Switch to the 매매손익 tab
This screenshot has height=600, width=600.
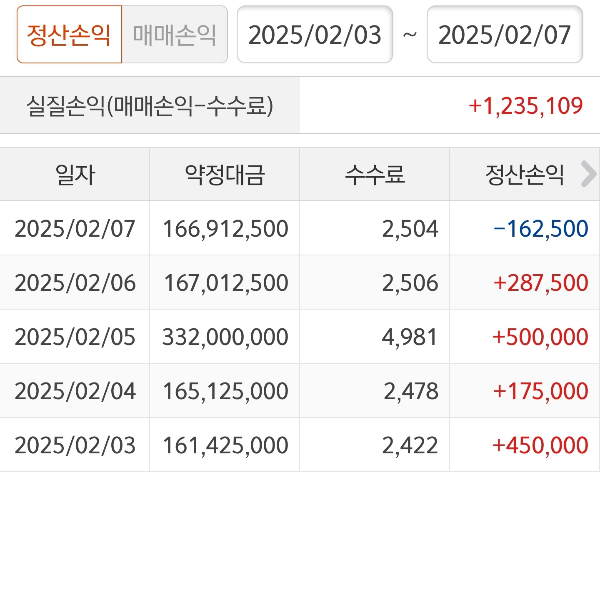coord(175,35)
